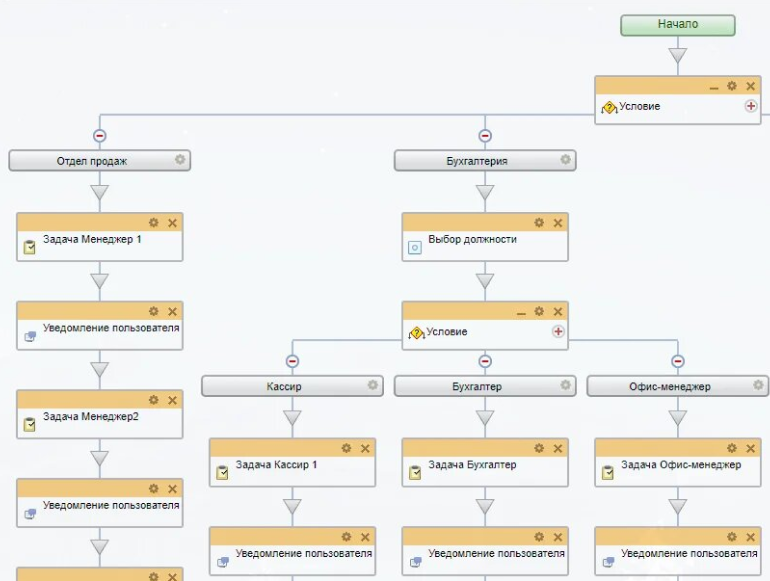Delete the Задача Менеджер2 block
The height and width of the screenshot is (581, 770).
pos(172,400)
